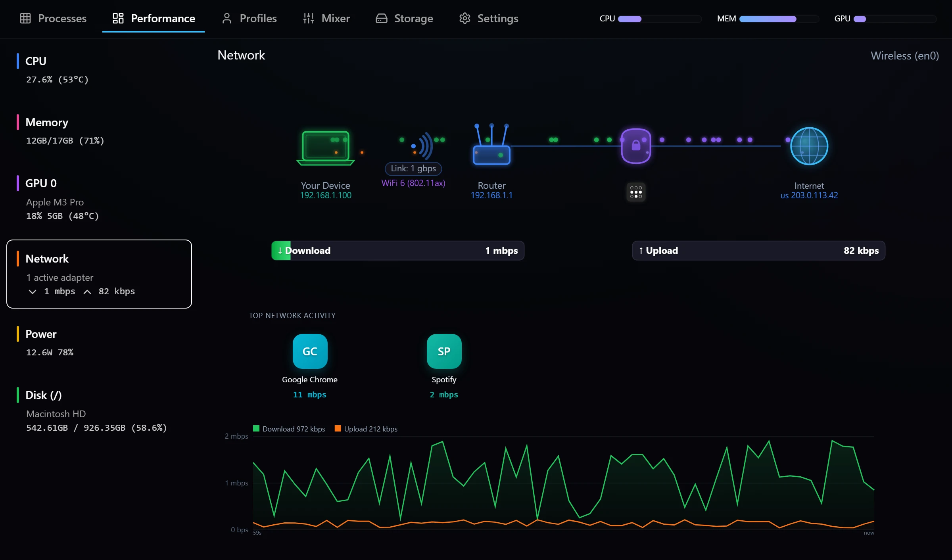Viewport: 952px width, 560px height.
Task: Click the Macintosh HD label
Action: (56, 414)
